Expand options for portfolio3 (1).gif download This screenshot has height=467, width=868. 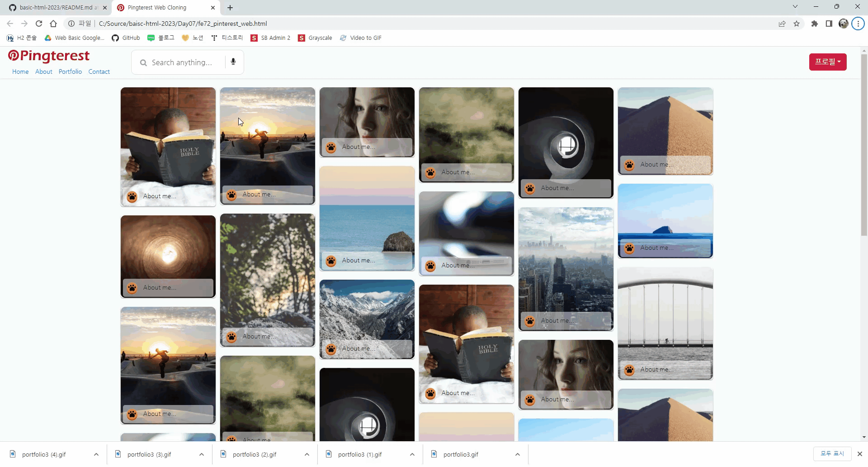(412, 454)
